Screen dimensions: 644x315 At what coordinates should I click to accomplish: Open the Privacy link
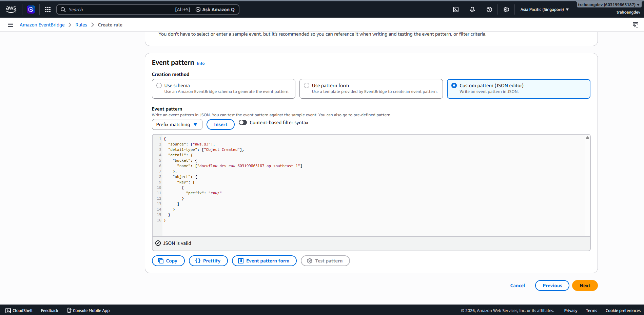[x=571, y=310]
